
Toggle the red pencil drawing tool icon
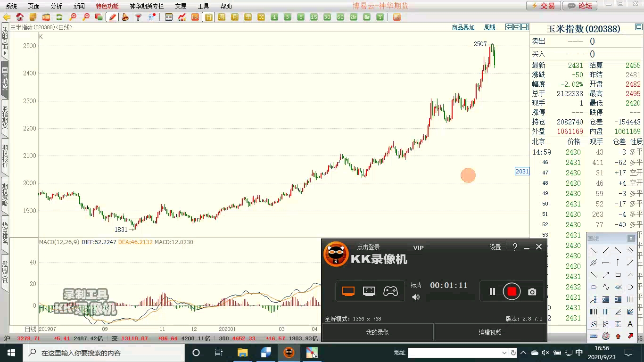click(112, 17)
